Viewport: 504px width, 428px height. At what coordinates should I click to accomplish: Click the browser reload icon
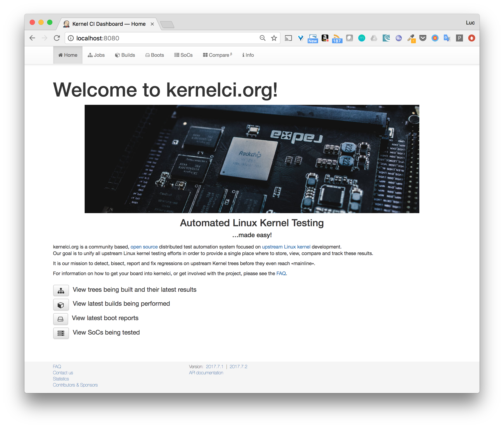(x=57, y=38)
